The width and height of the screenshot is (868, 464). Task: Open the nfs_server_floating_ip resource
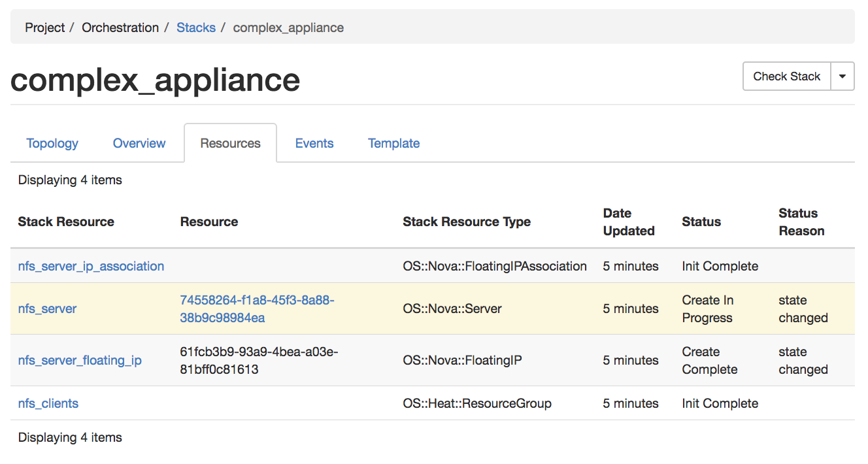[x=80, y=360]
